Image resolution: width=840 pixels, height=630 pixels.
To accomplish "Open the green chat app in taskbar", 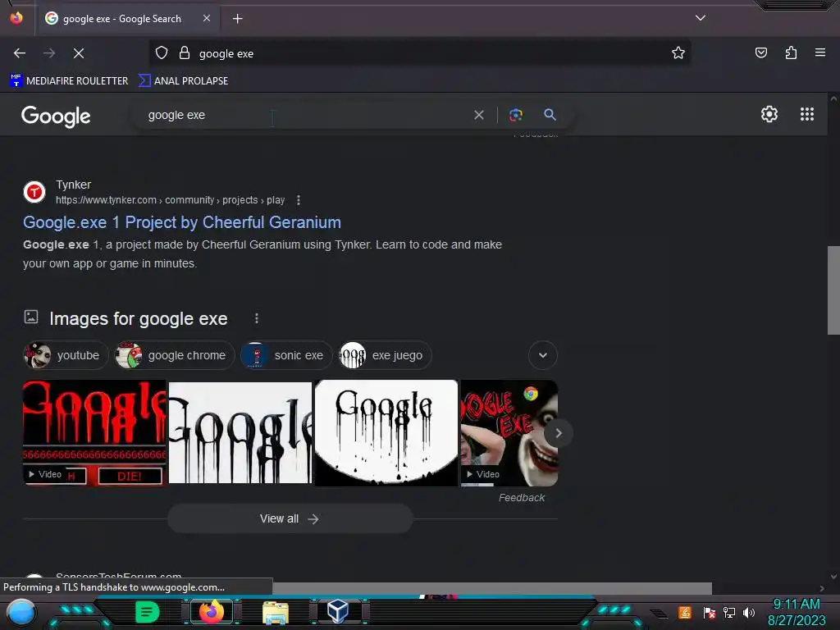I will tap(148, 612).
